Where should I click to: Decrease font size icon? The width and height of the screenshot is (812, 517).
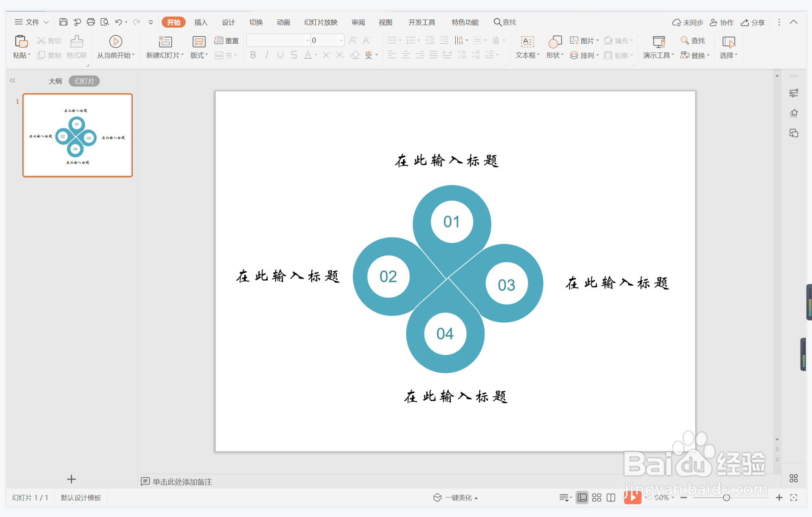pyautogui.click(x=366, y=40)
